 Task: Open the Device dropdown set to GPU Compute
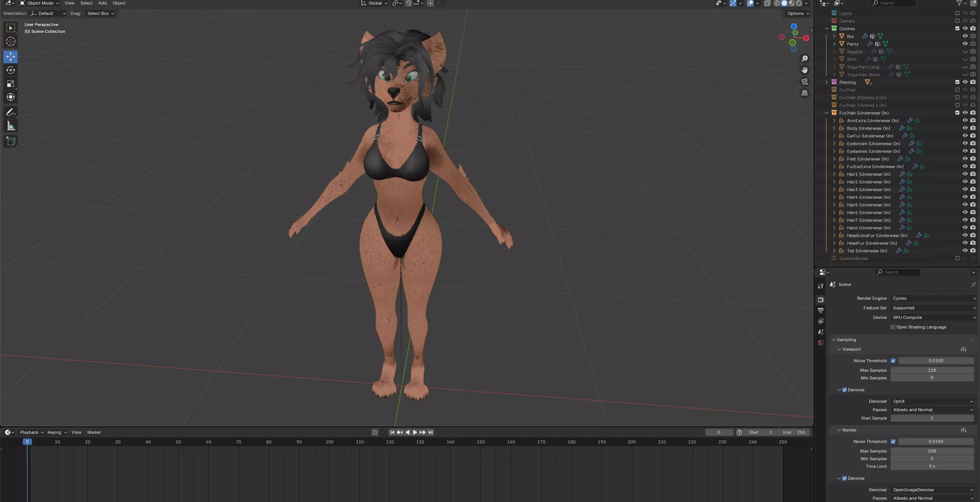point(934,317)
